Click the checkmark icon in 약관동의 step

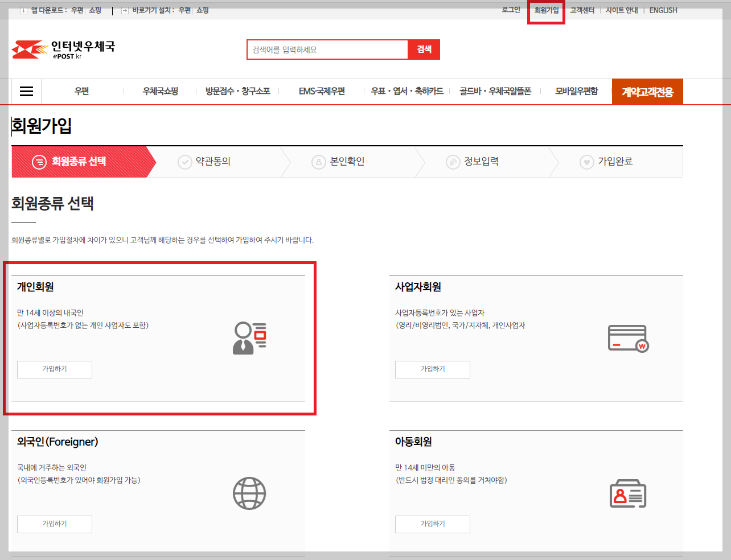(x=185, y=161)
